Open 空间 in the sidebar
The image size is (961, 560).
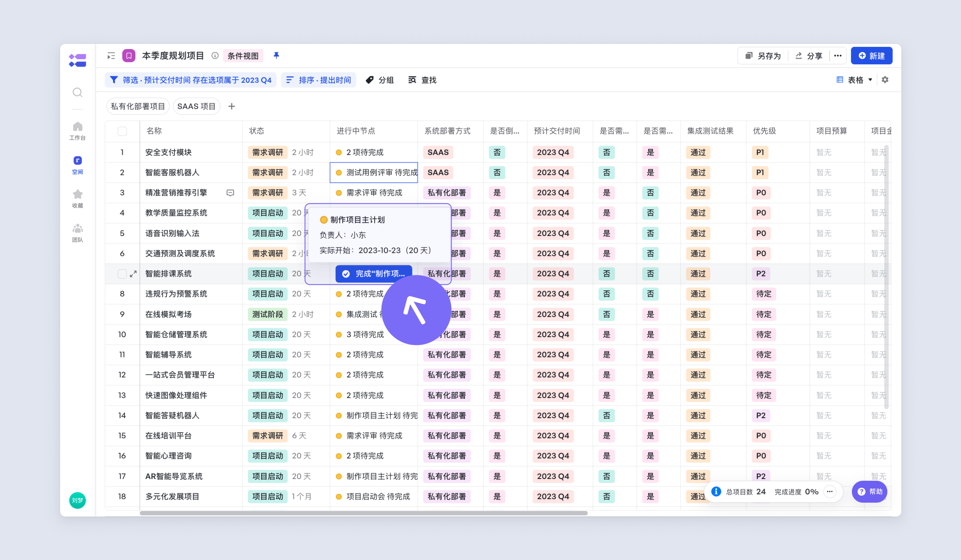coord(77,165)
